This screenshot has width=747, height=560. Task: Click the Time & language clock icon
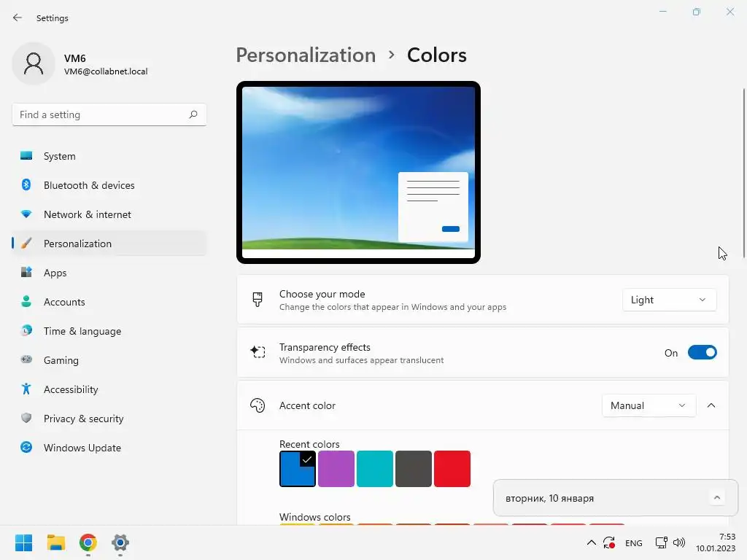(26, 330)
